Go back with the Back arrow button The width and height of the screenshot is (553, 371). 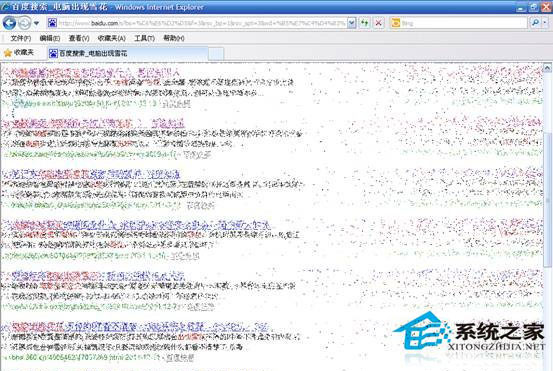[x=9, y=23]
